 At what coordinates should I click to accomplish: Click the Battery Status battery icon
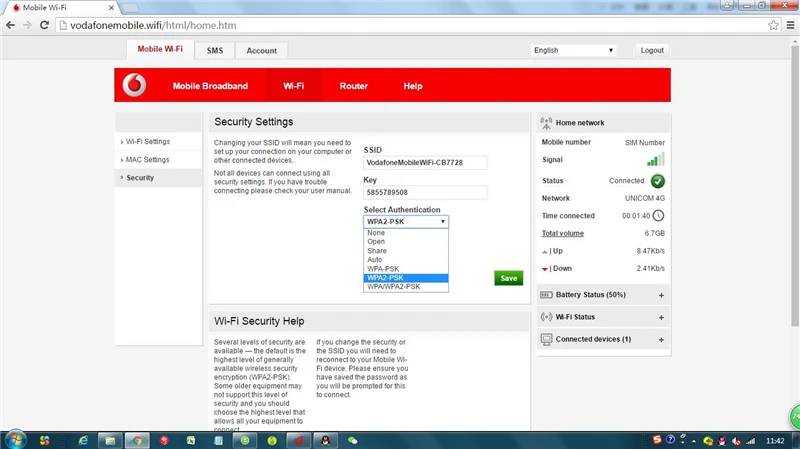[x=546, y=295]
